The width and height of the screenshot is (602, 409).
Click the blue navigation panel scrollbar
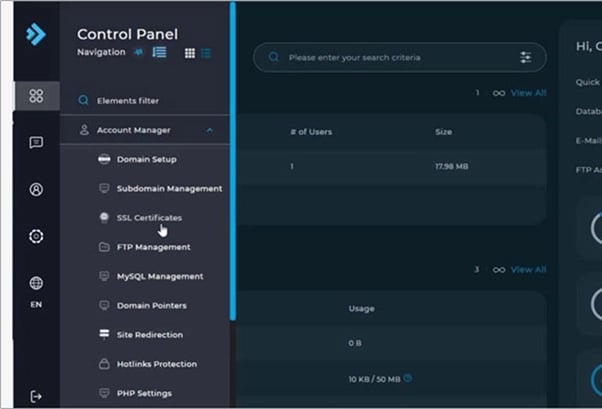pos(233,160)
